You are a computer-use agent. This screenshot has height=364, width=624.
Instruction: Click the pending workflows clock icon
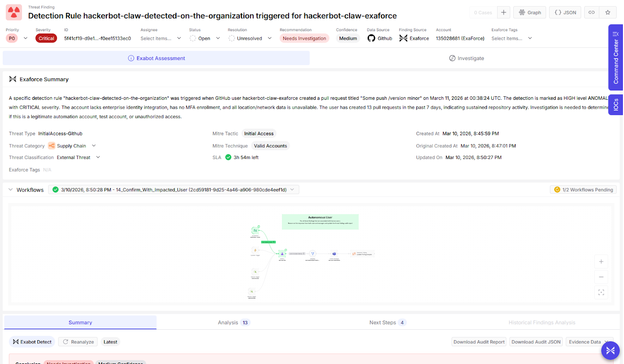click(x=557, y=190)
